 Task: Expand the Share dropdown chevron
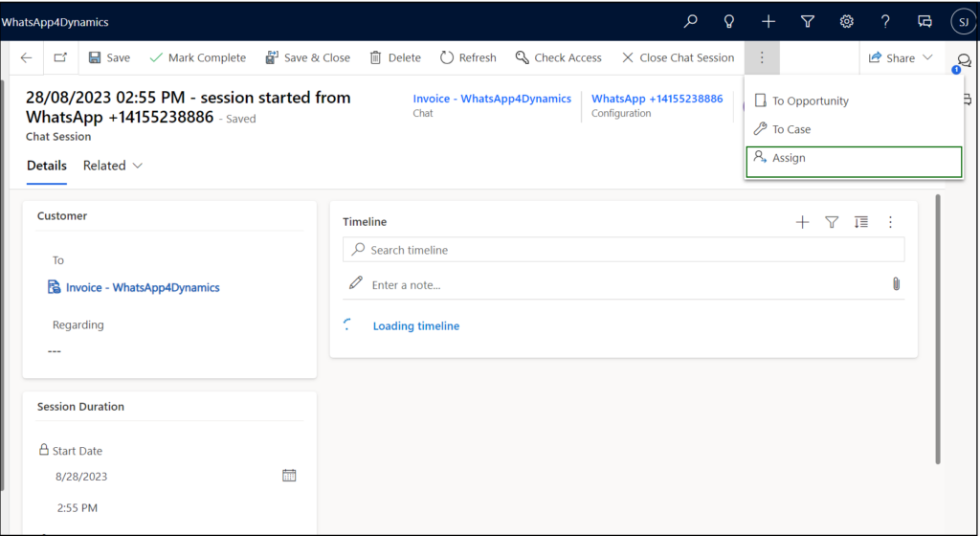tap(927, 57)
